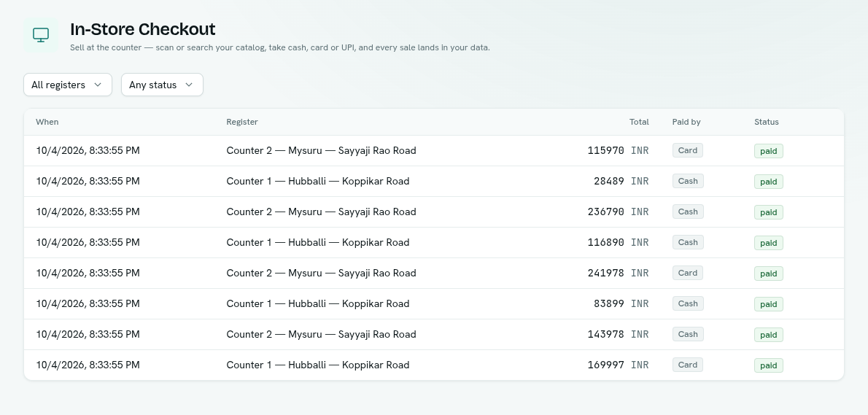868x415 pixels.
Task: Select the sale totaling 116890 INR
Action: 434,242
